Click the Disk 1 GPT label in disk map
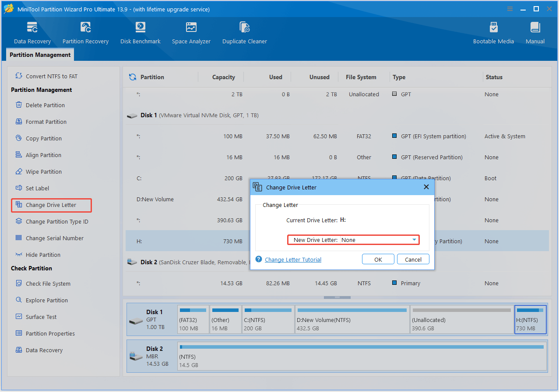 (x=152, y=320)
